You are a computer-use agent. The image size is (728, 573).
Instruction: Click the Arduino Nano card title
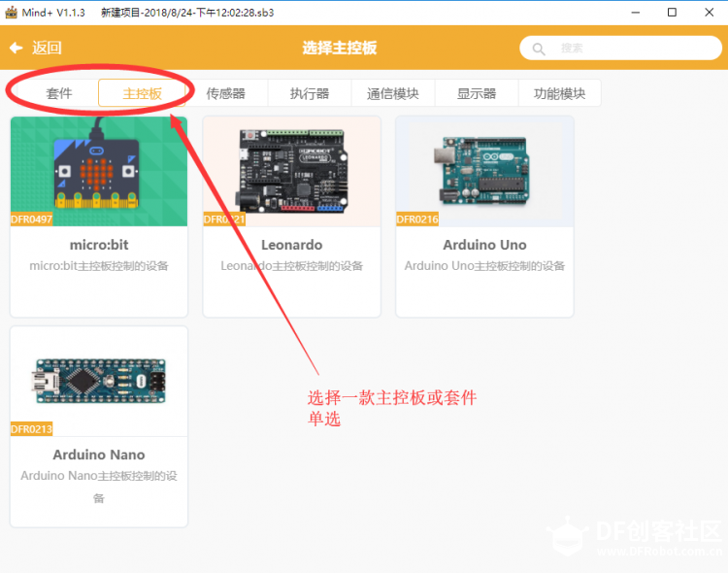click(x=99, y=455)
